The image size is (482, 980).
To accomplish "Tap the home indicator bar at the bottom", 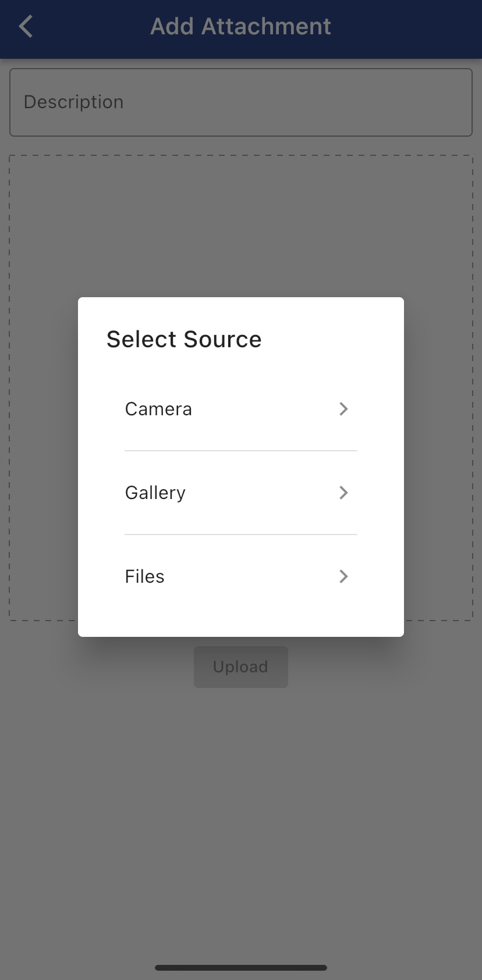I will (x=241, y=968).
